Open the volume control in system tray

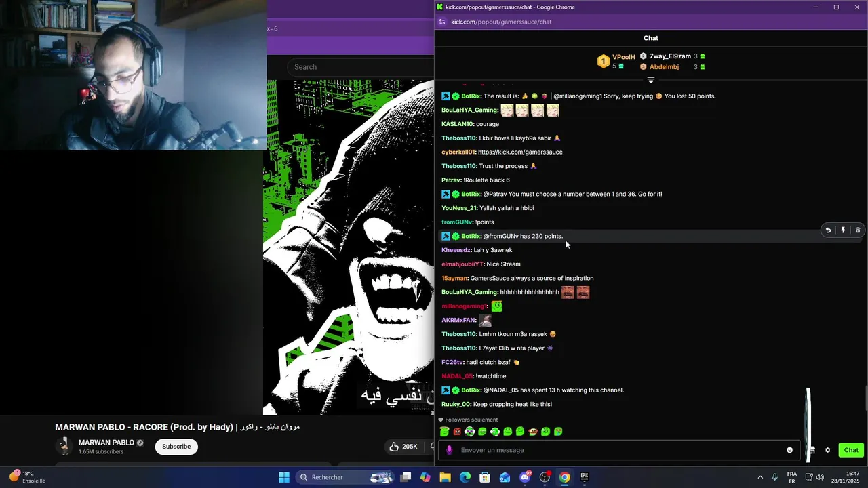pos(820,477)
